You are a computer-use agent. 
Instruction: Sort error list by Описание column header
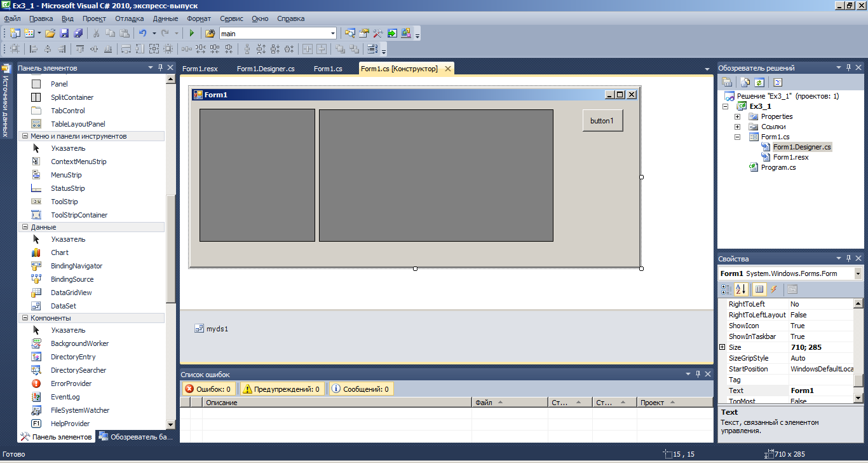click(337, 403)
